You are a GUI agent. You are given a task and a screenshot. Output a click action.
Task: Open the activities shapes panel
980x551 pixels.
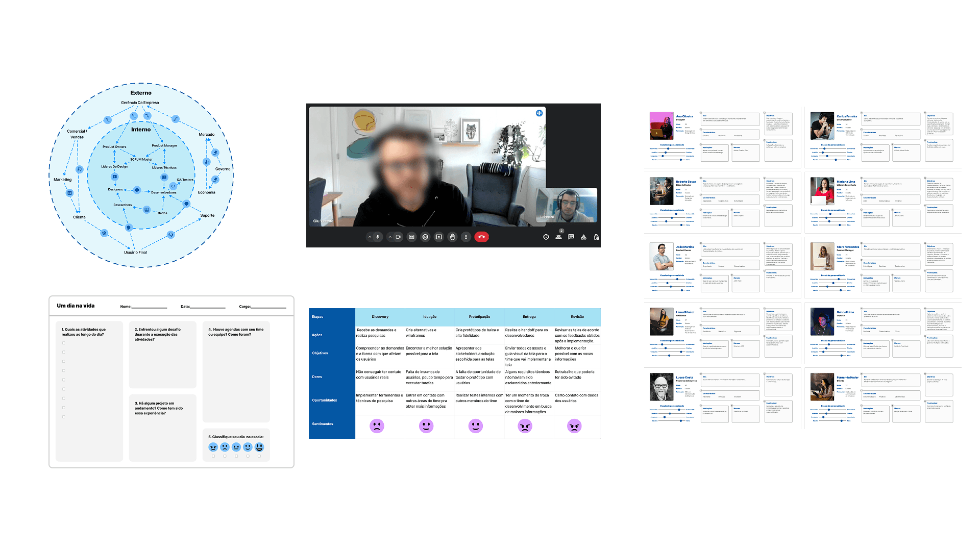pyautogui.click(x=583, y=237)
